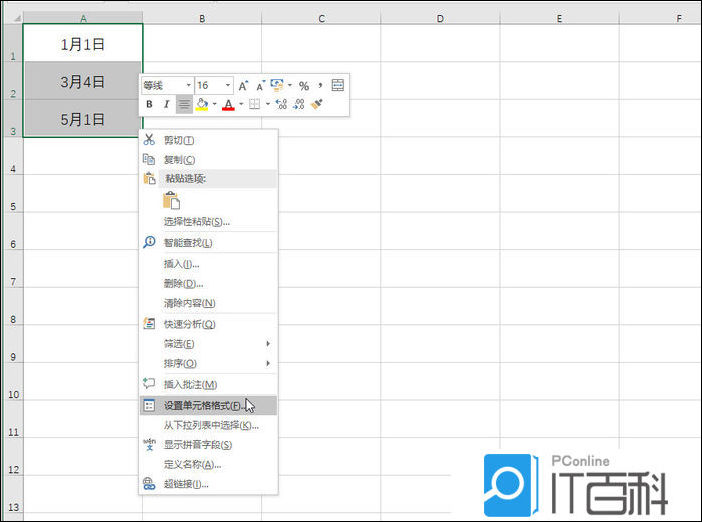
Task: Toggle bold formatting in mini toolbar
Action: click(150, 104)
